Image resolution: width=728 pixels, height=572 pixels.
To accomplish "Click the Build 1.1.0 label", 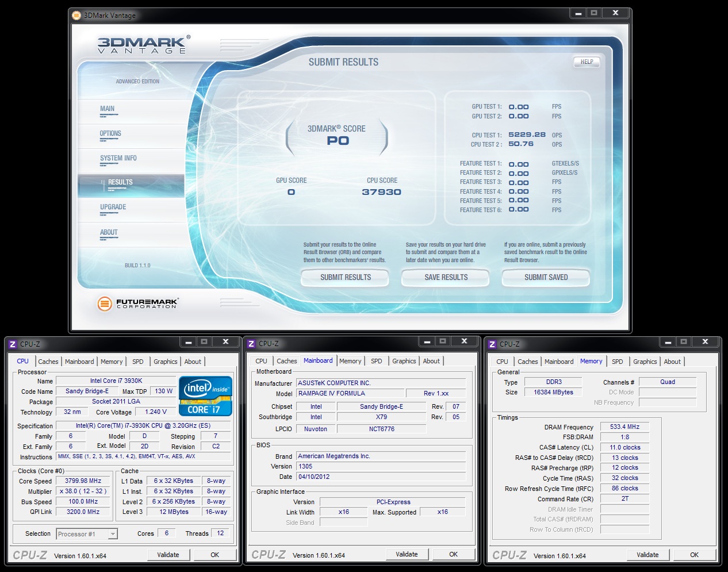I will [137, 266].
